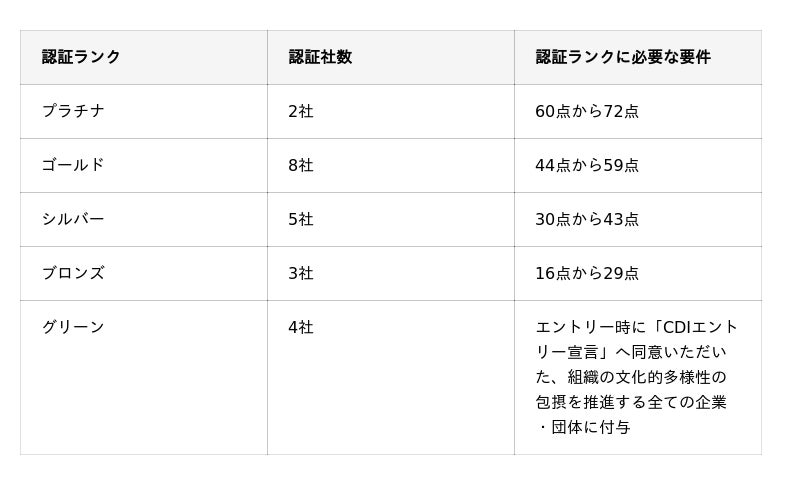Click the 3社 count cell
The height and width of the screenshot is (485, 800).
(300, 273)
